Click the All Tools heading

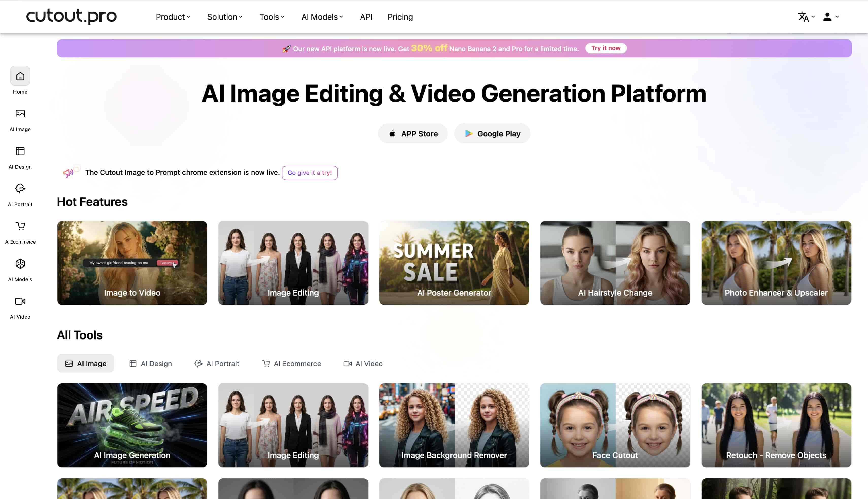point(79,335)
